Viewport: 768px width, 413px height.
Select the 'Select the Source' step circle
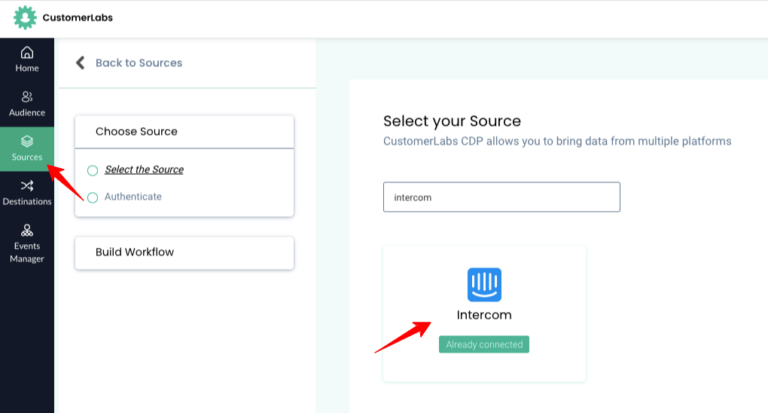93,170
